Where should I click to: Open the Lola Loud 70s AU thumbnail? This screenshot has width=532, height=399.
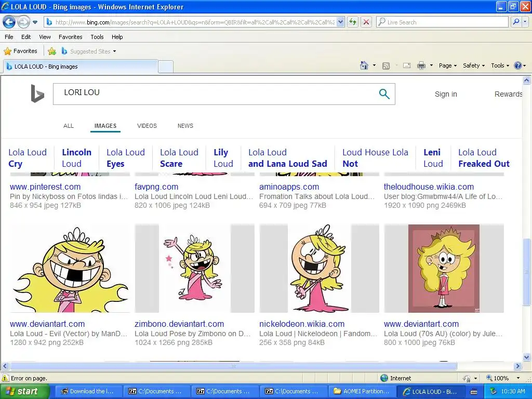click(x=444, y=269)
